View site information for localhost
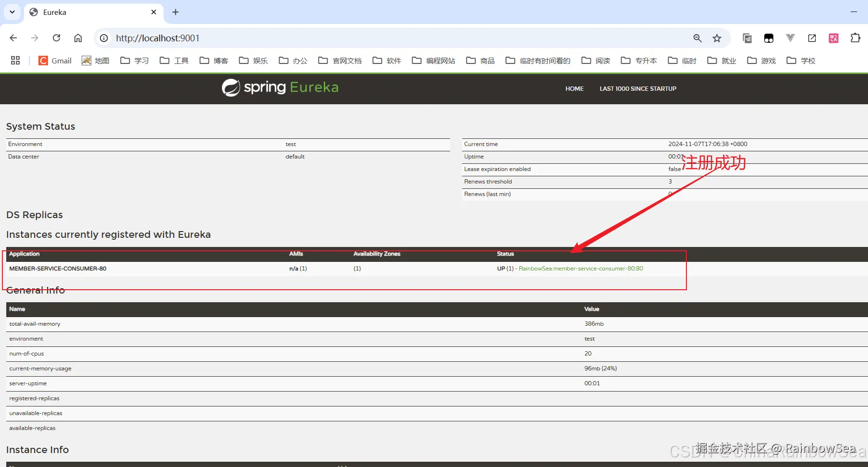Screen dimensions: 868x467 [x=104, y=38]
